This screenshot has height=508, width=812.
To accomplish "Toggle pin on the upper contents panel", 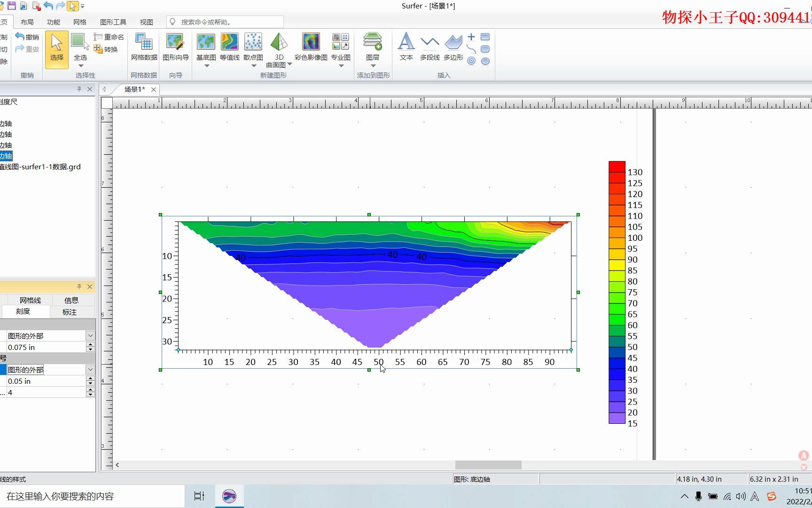I will [x=79, y=89].
